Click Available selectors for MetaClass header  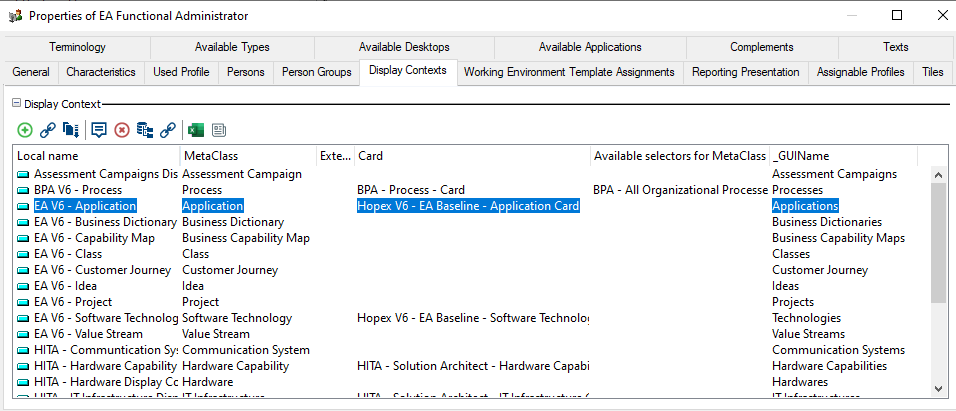pos(680,156)
